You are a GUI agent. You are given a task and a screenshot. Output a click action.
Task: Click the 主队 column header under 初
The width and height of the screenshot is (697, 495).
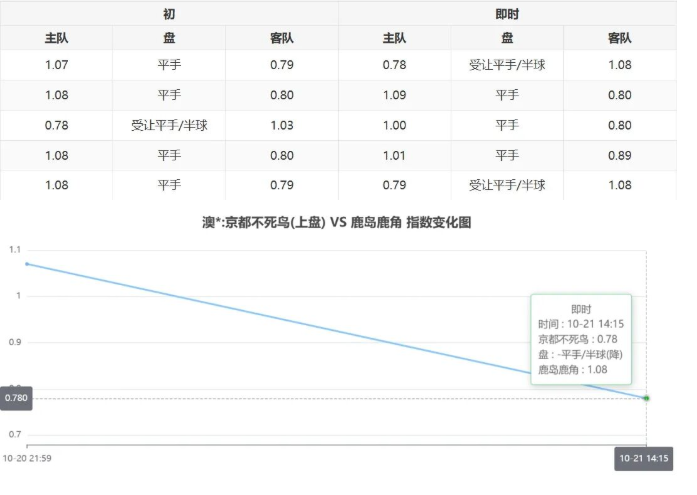(56, 39)
